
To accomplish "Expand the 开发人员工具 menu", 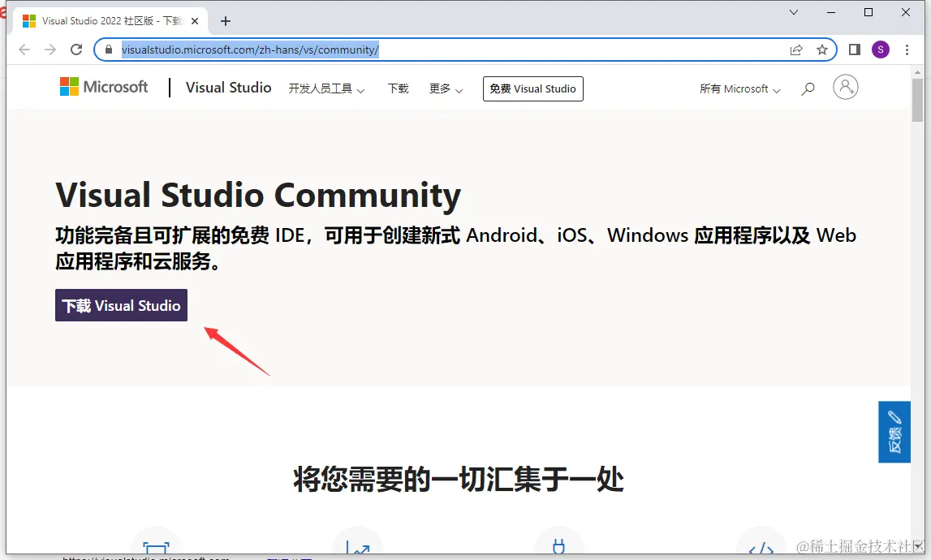I will [x=326, y=88].
